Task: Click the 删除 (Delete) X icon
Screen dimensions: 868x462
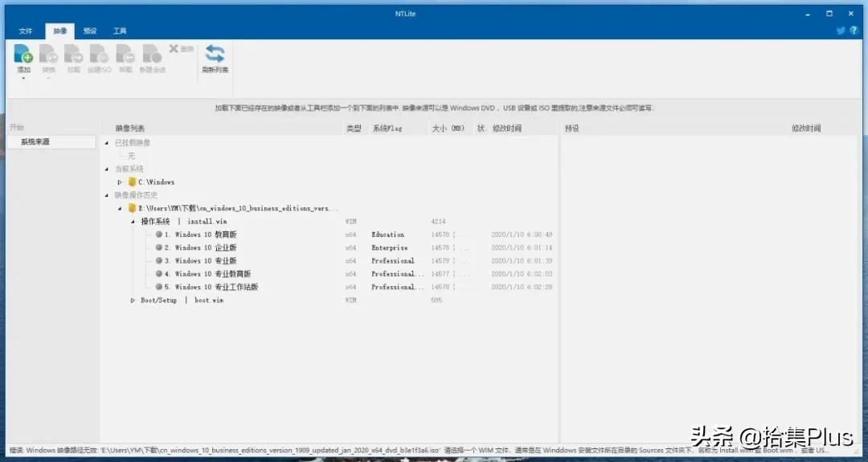Action: tap(174, 49)
